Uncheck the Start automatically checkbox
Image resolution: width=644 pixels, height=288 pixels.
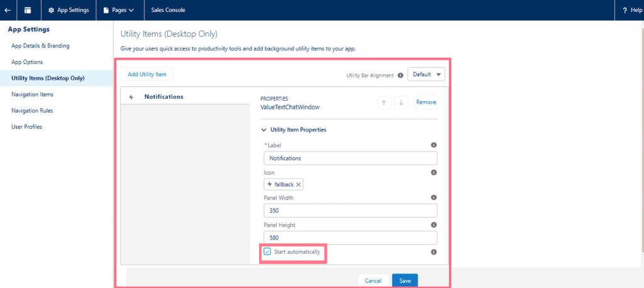tap(268, 252)
